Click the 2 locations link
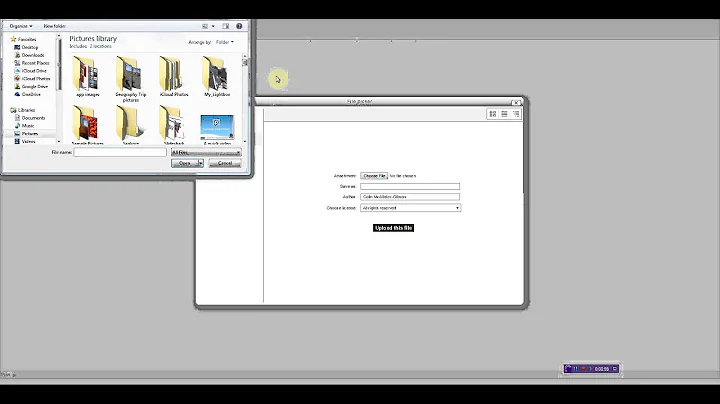The width and height of the screenshot is (720, 404). [x=101, y=46]
